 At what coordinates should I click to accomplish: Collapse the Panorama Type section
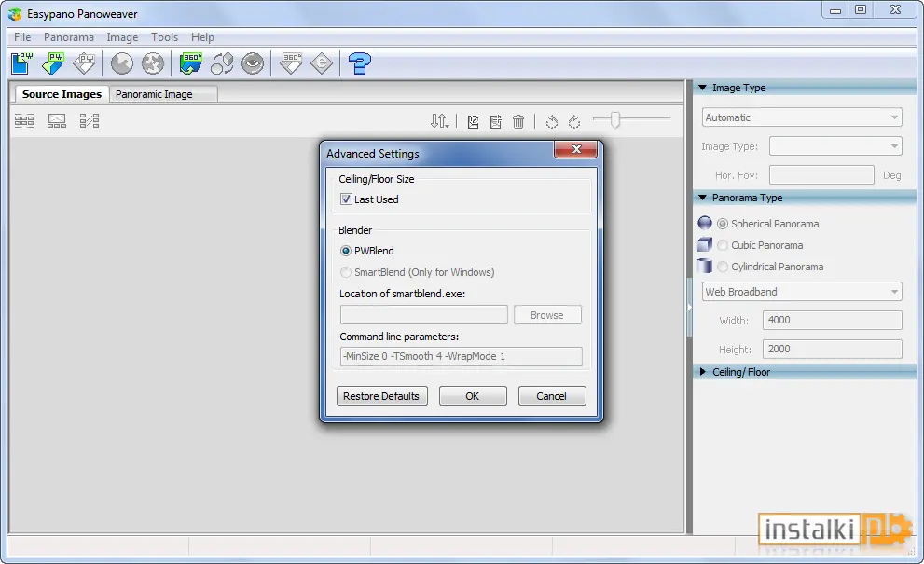pos(702,198)
